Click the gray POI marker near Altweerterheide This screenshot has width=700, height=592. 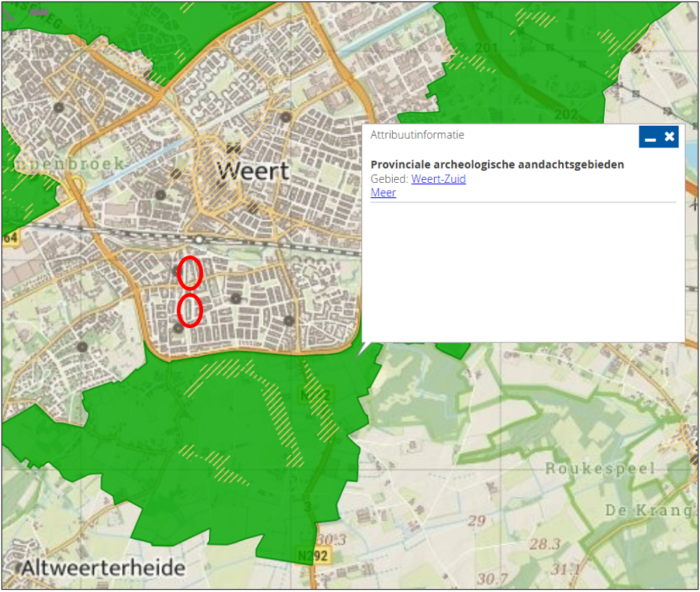[18, 566]
